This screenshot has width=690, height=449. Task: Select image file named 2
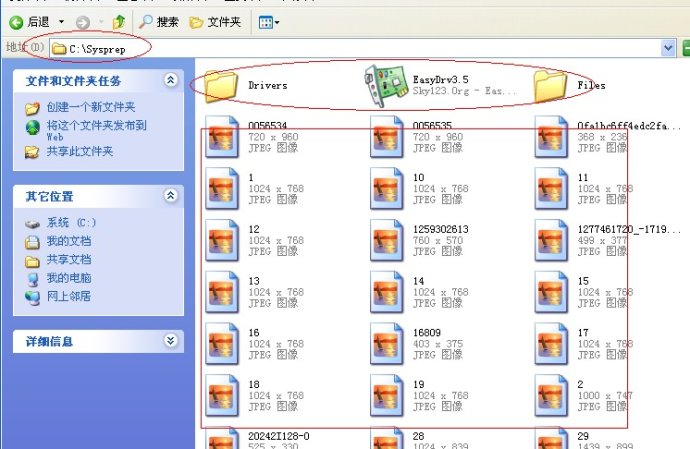point(551,395)
